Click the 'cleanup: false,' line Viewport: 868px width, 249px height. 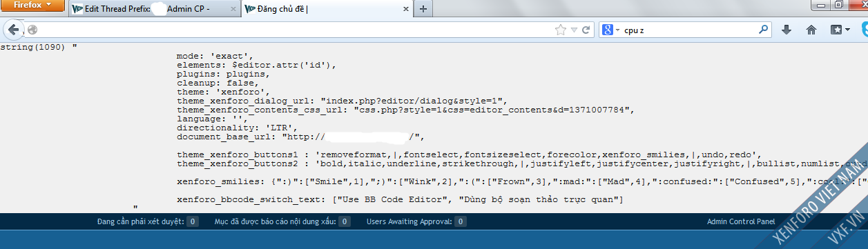[x=218, y=83]
